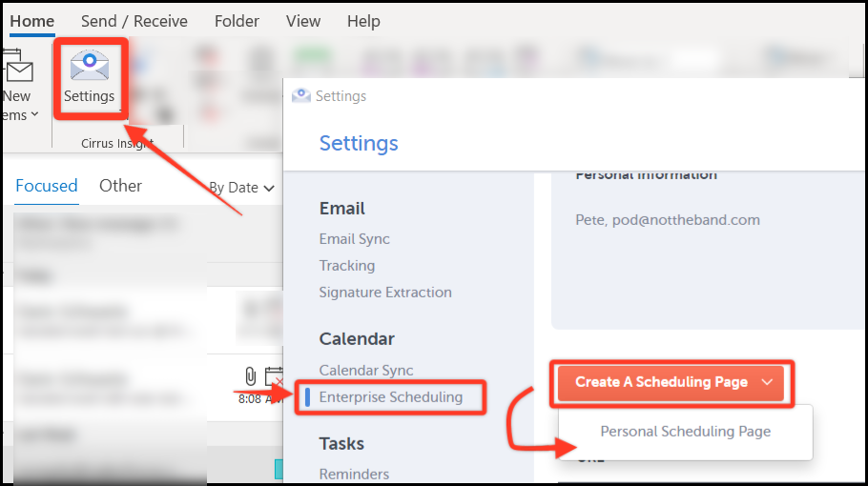Open the Folder ribbon tab

click(237, 21)
